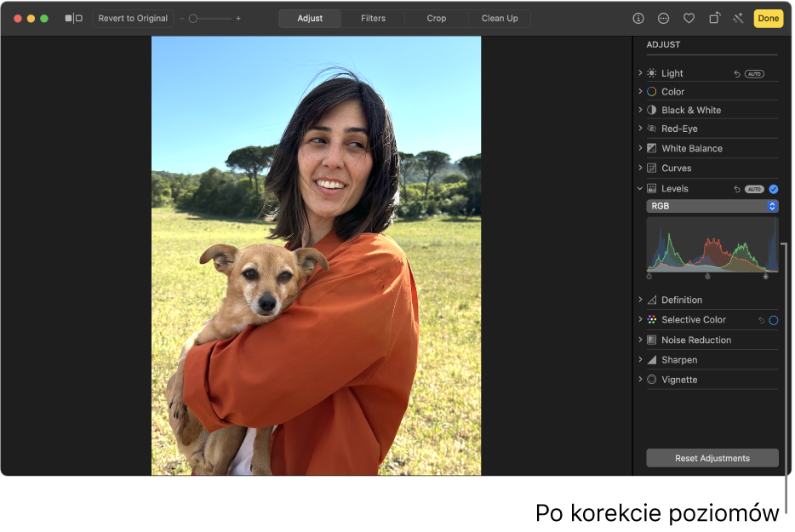This screenshot has width=795, height=532.
Task: Toggle the Auto badge for Levels
Action: click(x=754, y=189)
